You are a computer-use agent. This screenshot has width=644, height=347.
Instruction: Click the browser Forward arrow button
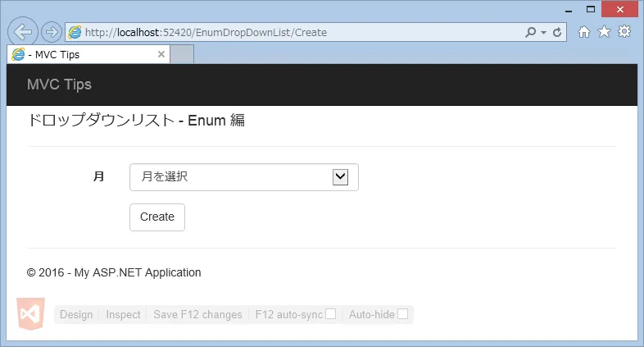52,32
